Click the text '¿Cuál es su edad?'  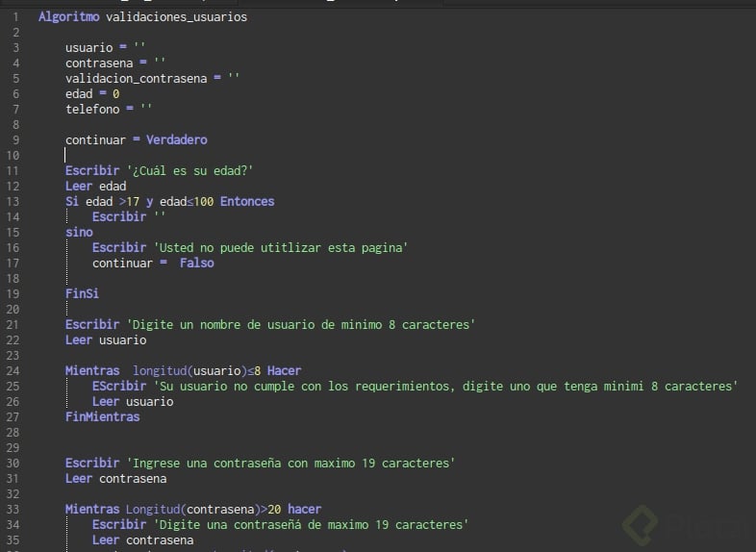pos(190,170)
